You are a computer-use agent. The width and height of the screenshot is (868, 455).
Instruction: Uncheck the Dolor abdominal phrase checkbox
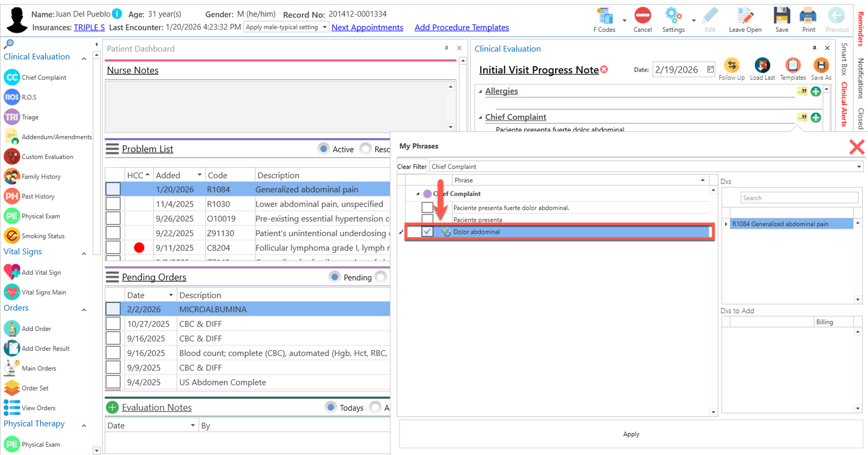tap(427, 232)
